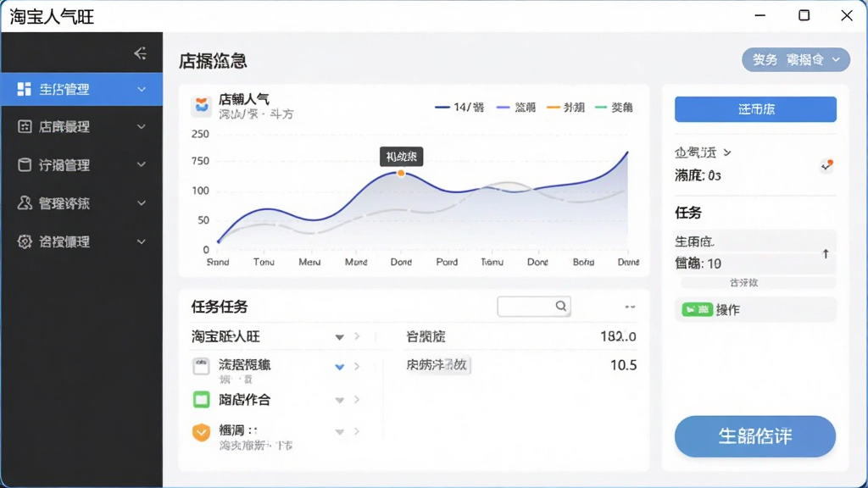Open the more options dots in task panel
Screen dimensions: 868x488
pos(630,307)
